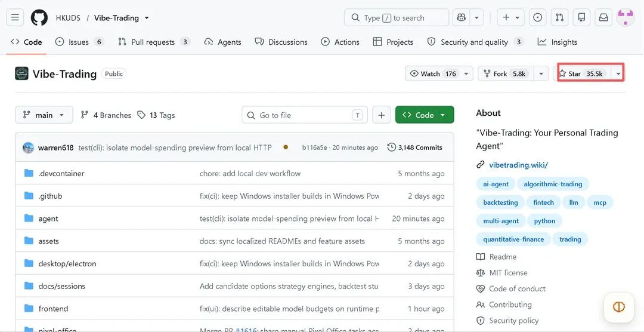Expand the Fork options arrow
Screen dimensions: 644x332
[x=541, y=73]
